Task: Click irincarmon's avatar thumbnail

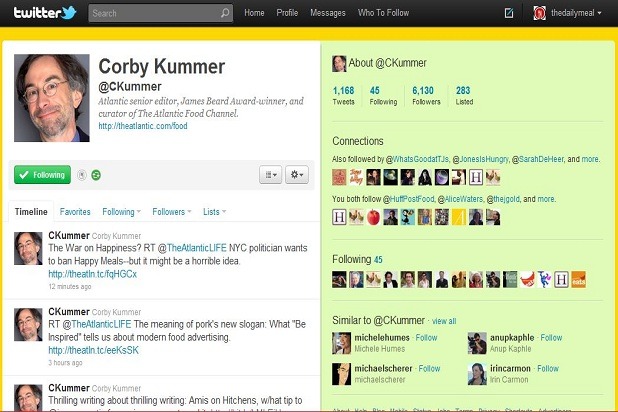Action: pos(477,373)
